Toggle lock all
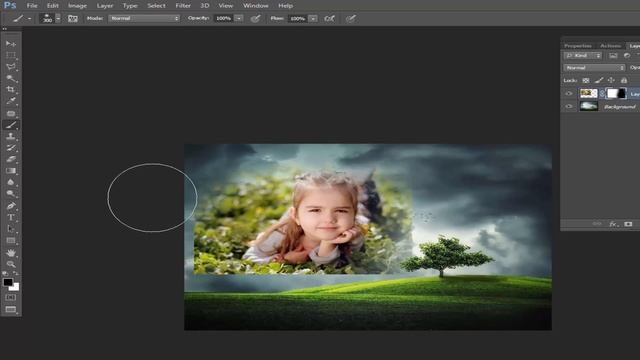The image size is (640, 360). (x=624, y=80)
